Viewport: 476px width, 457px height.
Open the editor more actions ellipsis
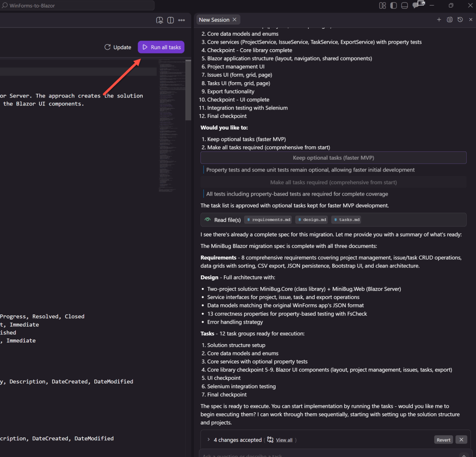(x=182, y=20)
